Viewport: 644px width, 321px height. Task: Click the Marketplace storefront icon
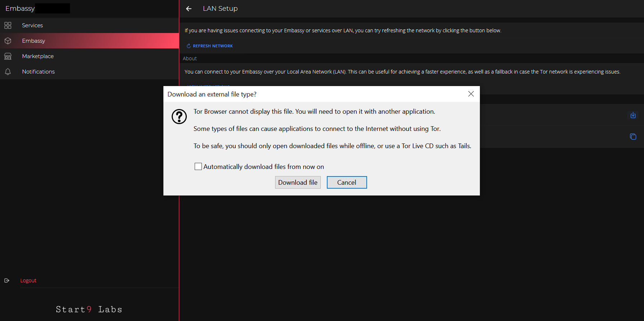pyautogui.click(x=8, y=56)
